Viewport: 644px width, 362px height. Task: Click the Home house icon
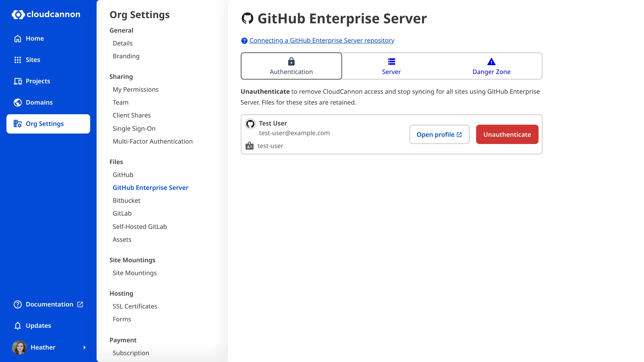pos(18,38)
